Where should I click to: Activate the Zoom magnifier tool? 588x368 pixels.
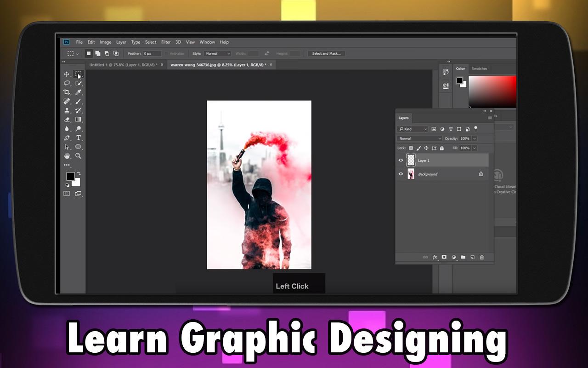tap(79, 156)
